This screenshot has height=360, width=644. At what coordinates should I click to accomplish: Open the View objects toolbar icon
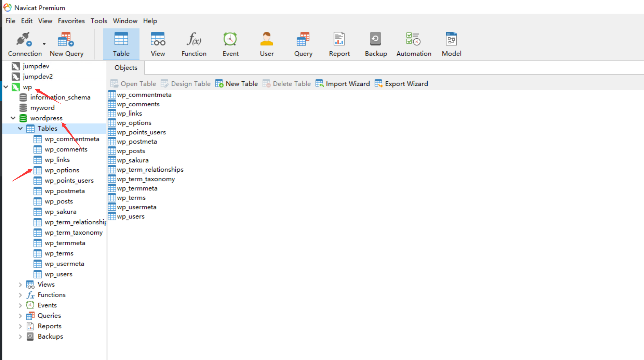click(x=158, y=44)
